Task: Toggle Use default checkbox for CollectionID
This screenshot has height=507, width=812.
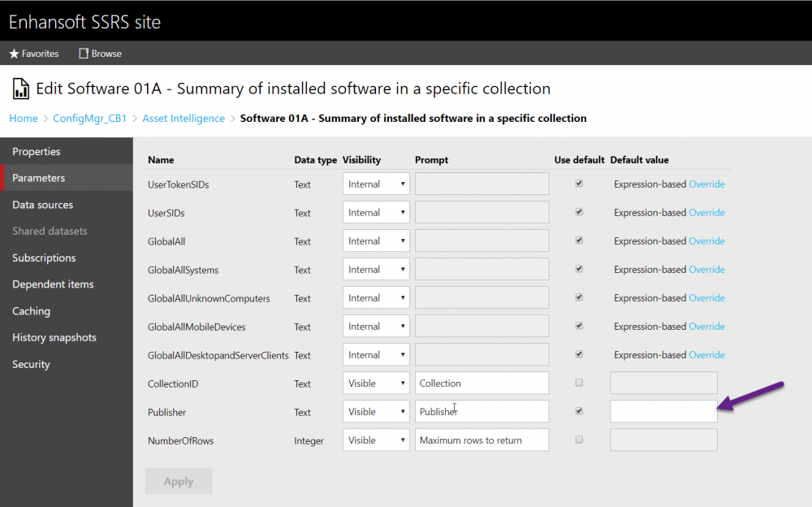Action: pos(579,383)
